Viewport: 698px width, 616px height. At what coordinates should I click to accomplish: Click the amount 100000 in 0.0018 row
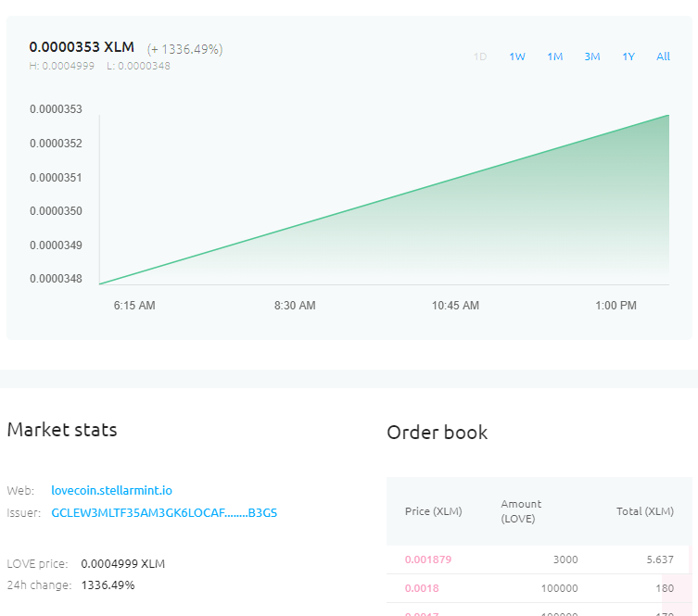(560, 588)
